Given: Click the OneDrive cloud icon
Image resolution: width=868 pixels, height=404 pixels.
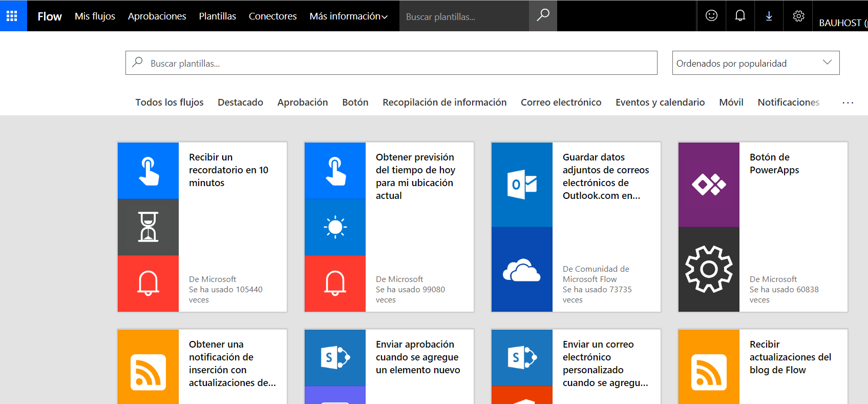Looking at the screenshot, I should 522,269.
